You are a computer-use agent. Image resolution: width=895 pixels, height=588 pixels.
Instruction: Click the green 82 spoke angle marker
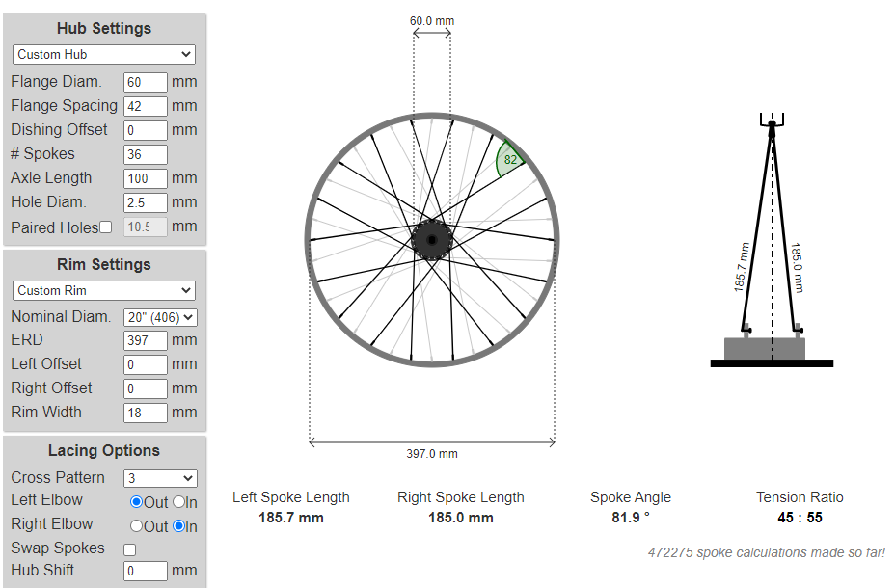[509, 160]
